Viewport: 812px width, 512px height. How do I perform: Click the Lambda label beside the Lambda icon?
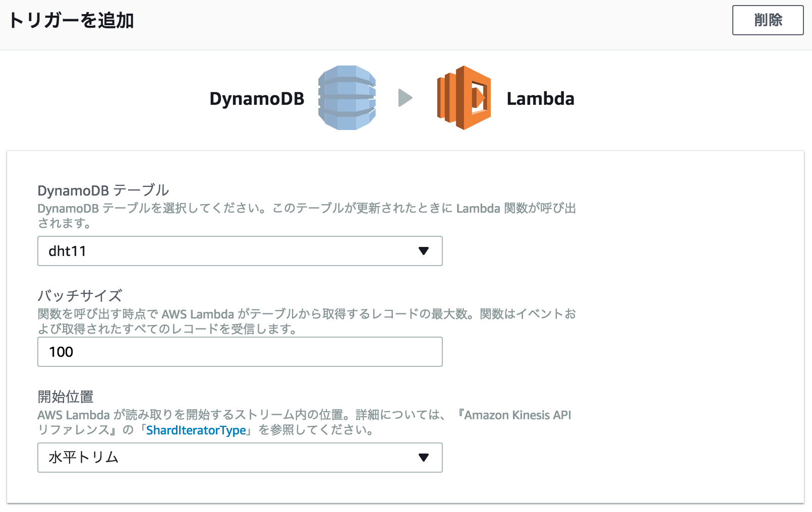(x=540, y=99)
